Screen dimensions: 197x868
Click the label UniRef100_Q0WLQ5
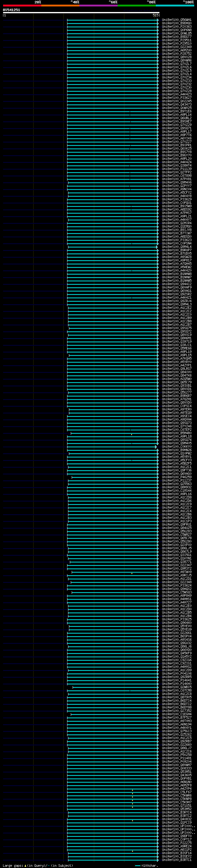(x=177, y=33)
